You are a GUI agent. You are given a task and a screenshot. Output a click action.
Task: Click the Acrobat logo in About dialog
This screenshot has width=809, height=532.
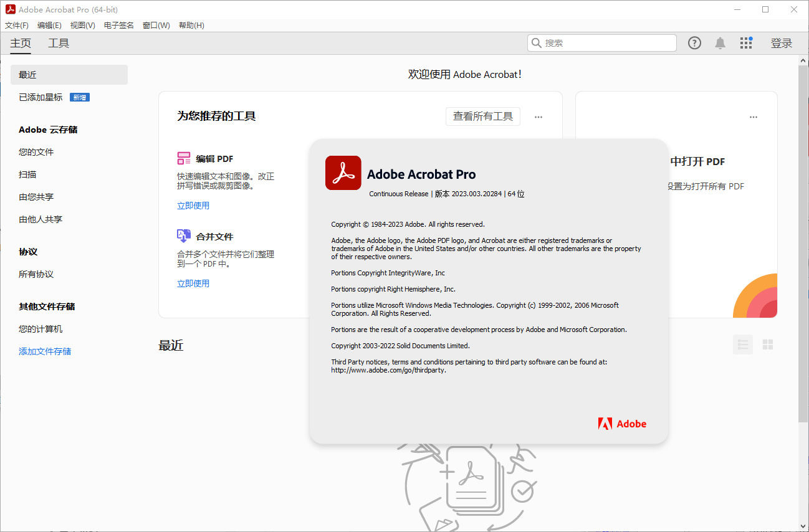(343, 173)
